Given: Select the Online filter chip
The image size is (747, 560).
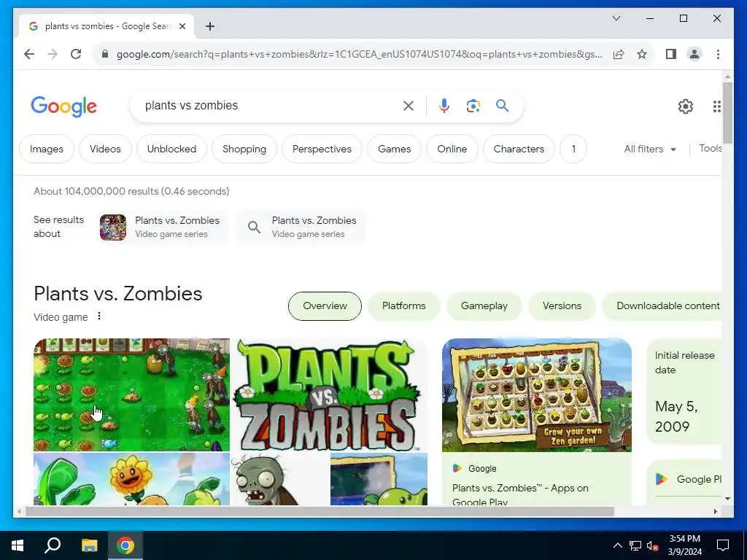Looking at the screenshot, I should 452,149.
